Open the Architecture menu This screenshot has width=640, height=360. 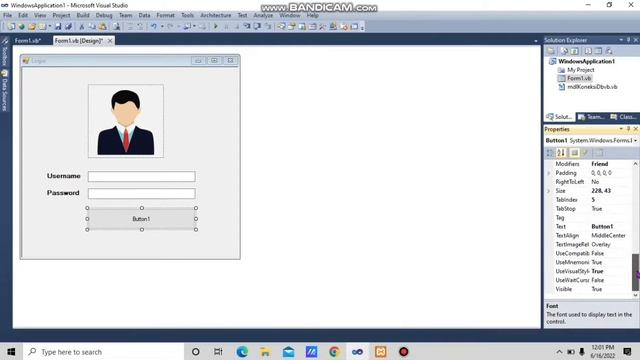pyautogui.click(x=216, y=15)
